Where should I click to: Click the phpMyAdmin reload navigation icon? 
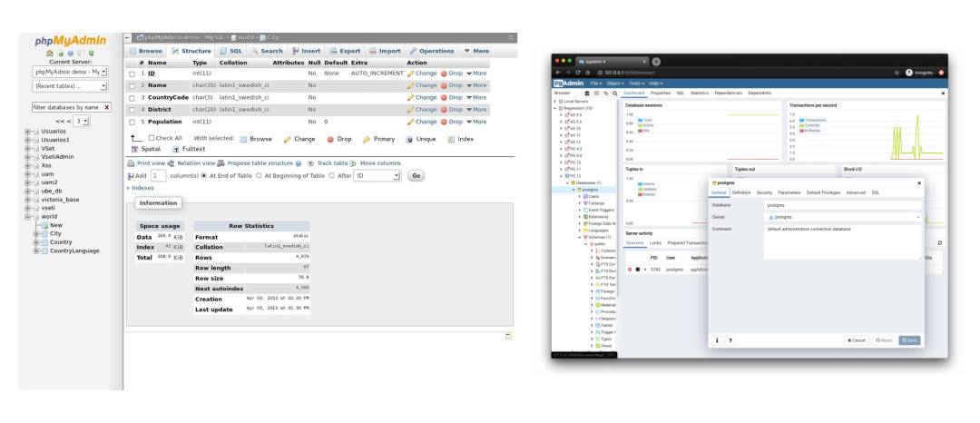92,54
